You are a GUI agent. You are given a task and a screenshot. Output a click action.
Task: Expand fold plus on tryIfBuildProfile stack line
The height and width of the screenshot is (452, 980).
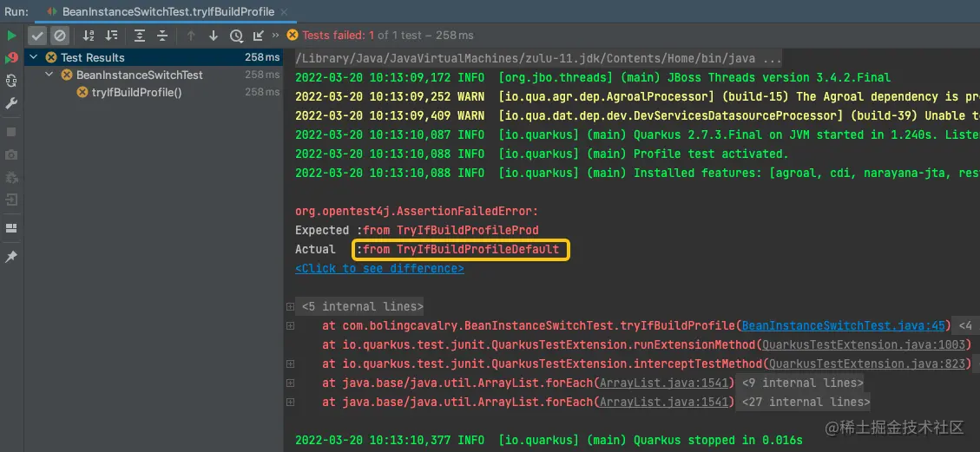point(289,326)
